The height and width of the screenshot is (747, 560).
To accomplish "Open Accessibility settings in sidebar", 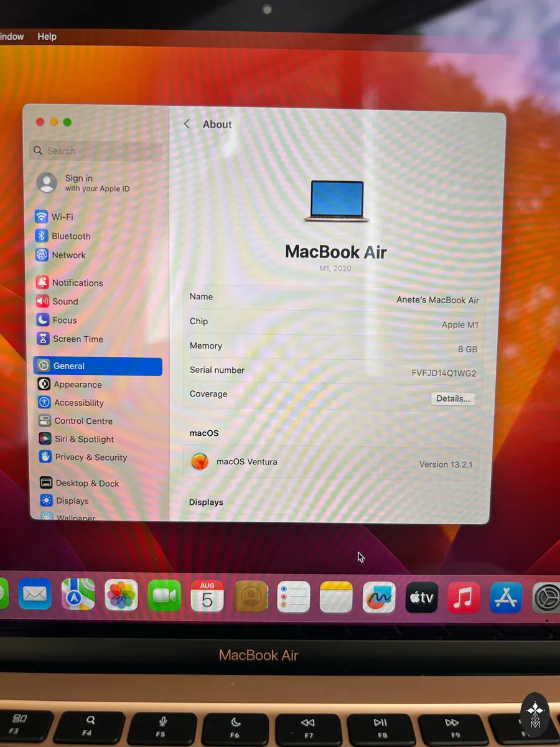I will [70, 403].
